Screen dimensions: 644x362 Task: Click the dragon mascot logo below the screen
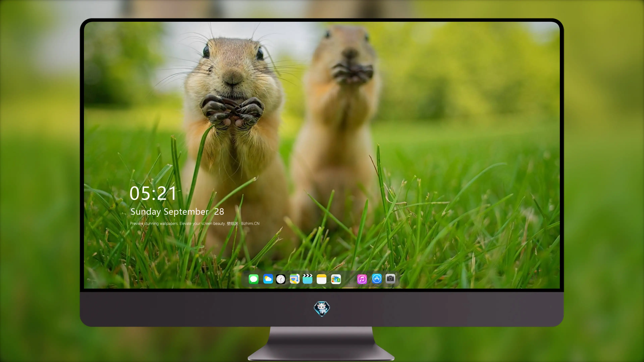pos(322,309)
